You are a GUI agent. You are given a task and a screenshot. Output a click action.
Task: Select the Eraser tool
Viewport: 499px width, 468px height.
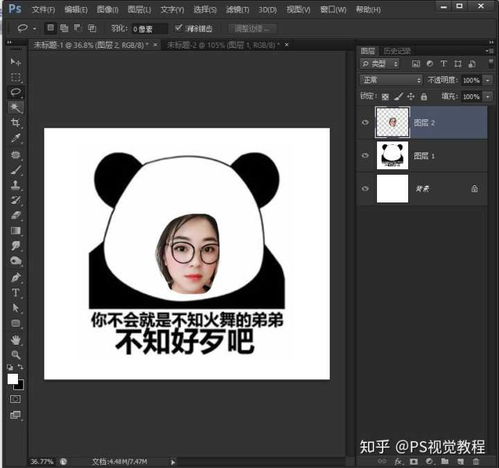click(x=15, y=215)
